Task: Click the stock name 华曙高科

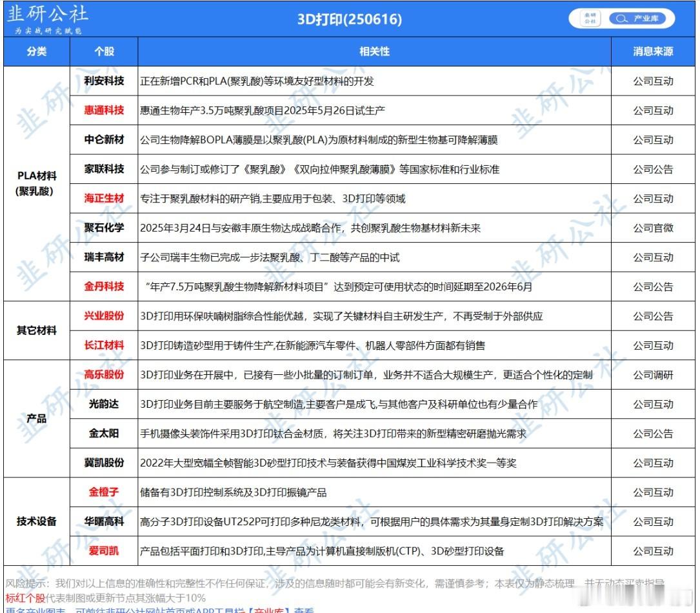Action: (x=104, y=521)
